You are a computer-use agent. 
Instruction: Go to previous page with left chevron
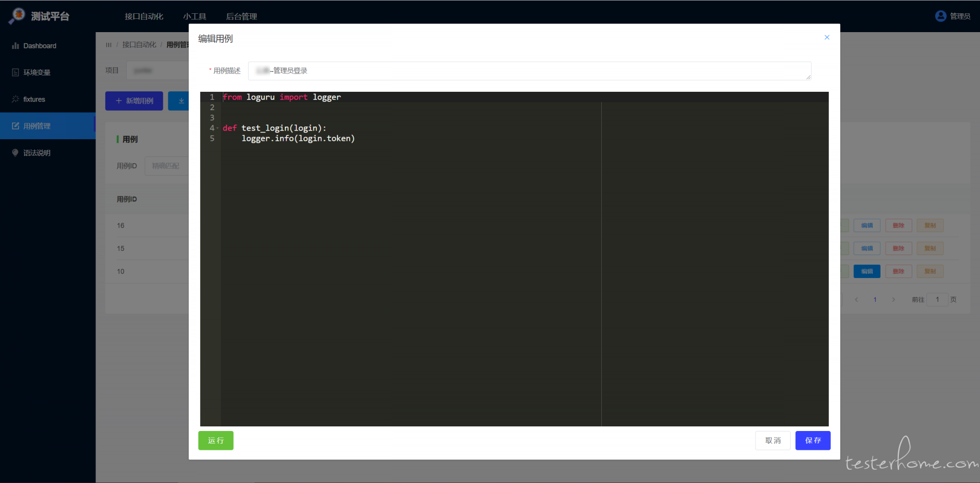click(x=856, y=299)
